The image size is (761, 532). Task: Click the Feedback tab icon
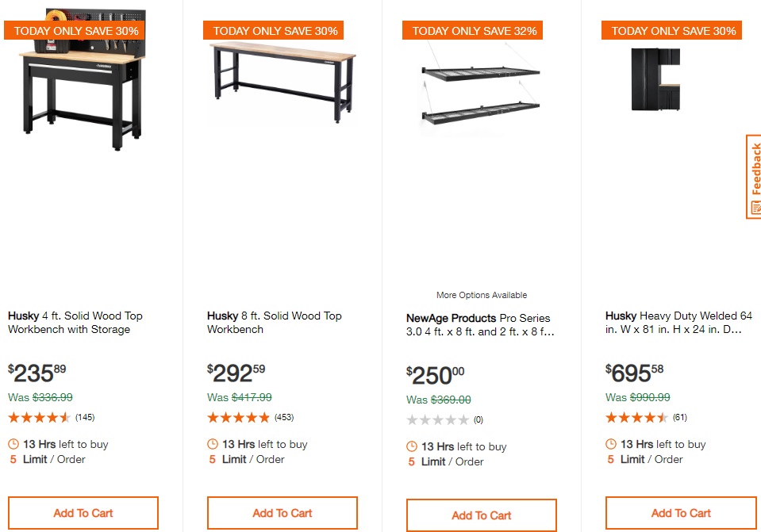(754, 209)
